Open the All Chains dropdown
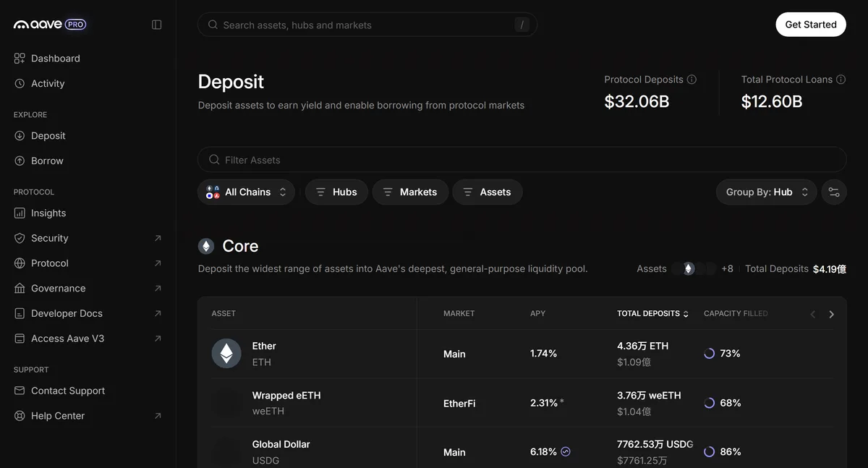 click(x=246, y=192)
